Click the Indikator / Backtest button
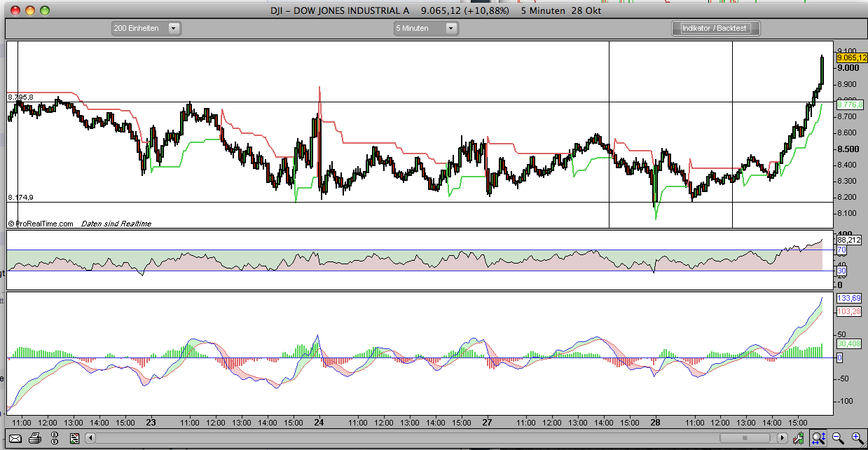868x450 pixels. point(716,28)
